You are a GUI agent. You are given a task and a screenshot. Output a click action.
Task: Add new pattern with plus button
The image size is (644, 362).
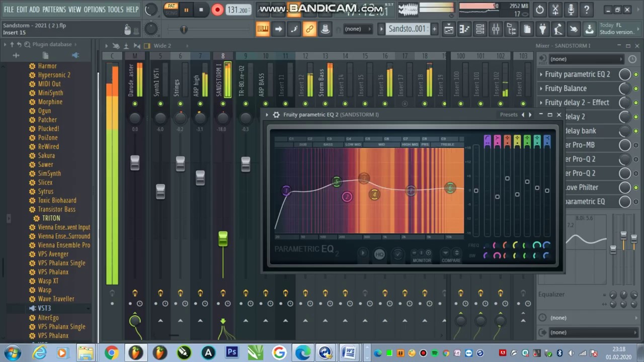(434, 29)
